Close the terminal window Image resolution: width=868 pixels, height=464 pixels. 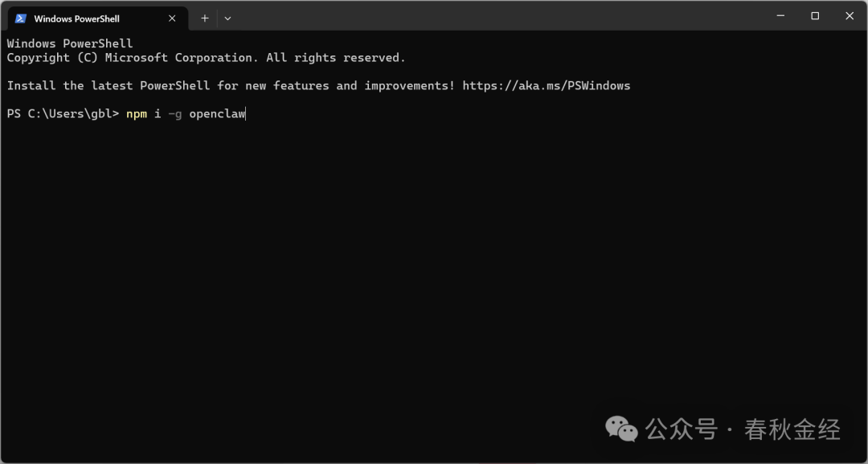click(x=850, y=16)
